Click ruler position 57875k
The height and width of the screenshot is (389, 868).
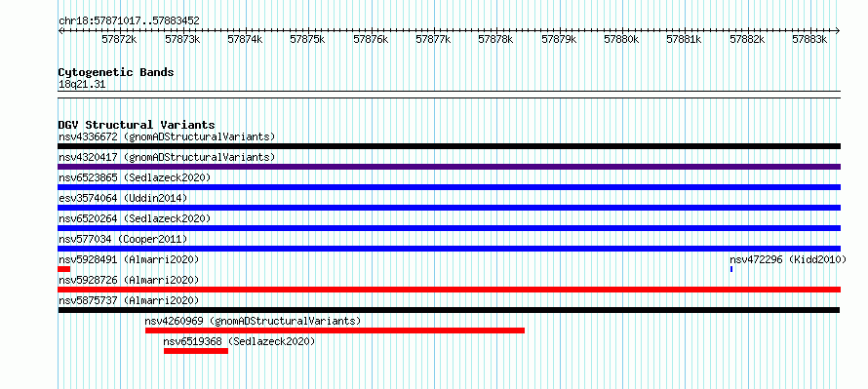pos(308,39)
